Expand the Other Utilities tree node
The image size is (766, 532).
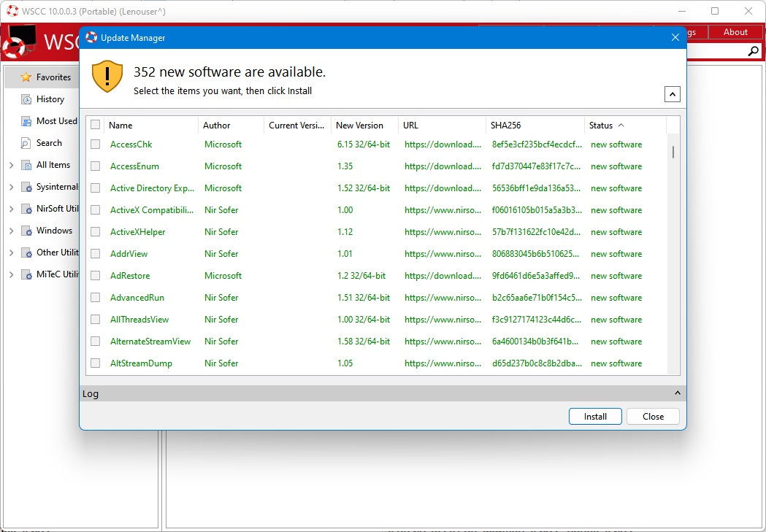tap(11, 252)
